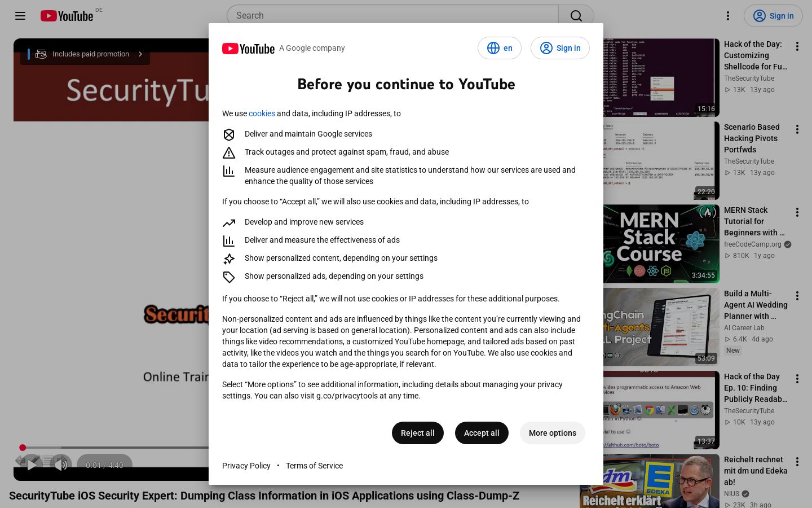Click title 'Build a Multi-Agent AI Wedding Planner'
This screenshot has height=508, width=812.
(756, 305)
